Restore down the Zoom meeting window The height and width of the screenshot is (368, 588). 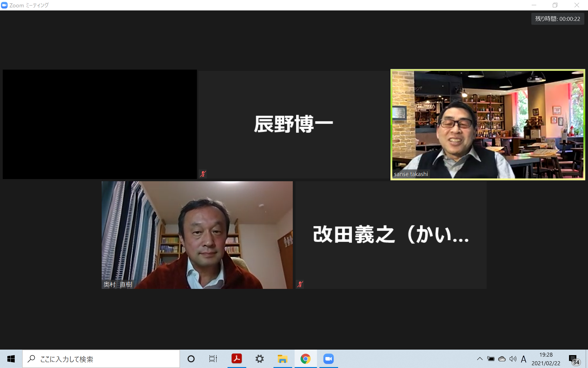click(x=555, y=5)
